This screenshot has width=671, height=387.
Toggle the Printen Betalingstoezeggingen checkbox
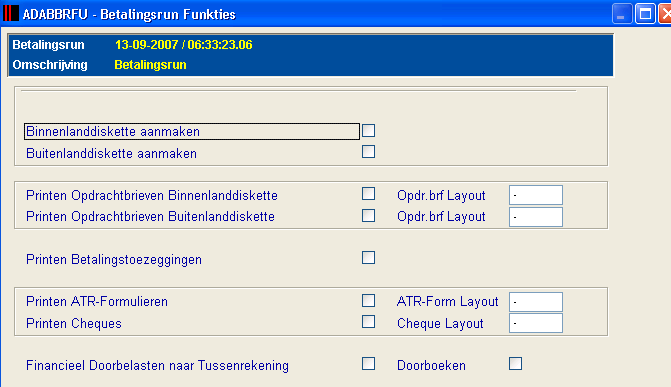368,258
